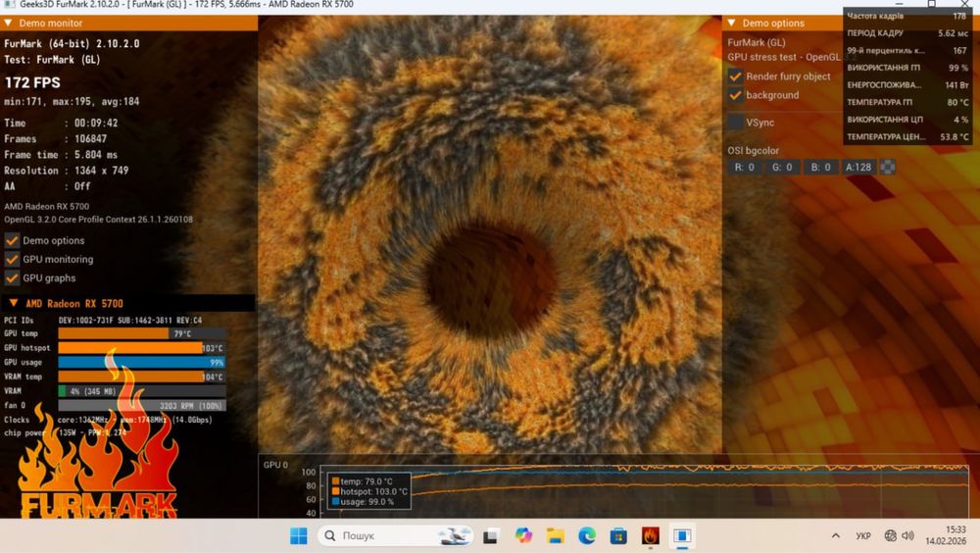The image size is (980, 553).
Task: Open File Explorer from the taskbar
Action: [555, 536]
